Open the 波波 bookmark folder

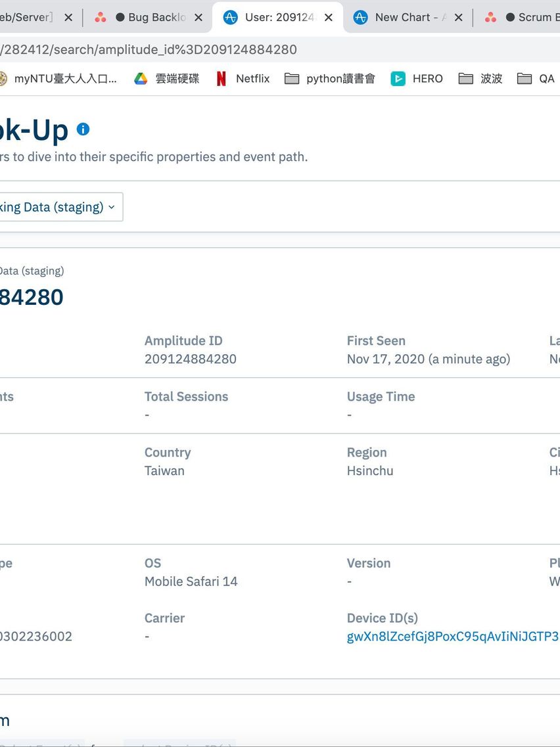480,79
